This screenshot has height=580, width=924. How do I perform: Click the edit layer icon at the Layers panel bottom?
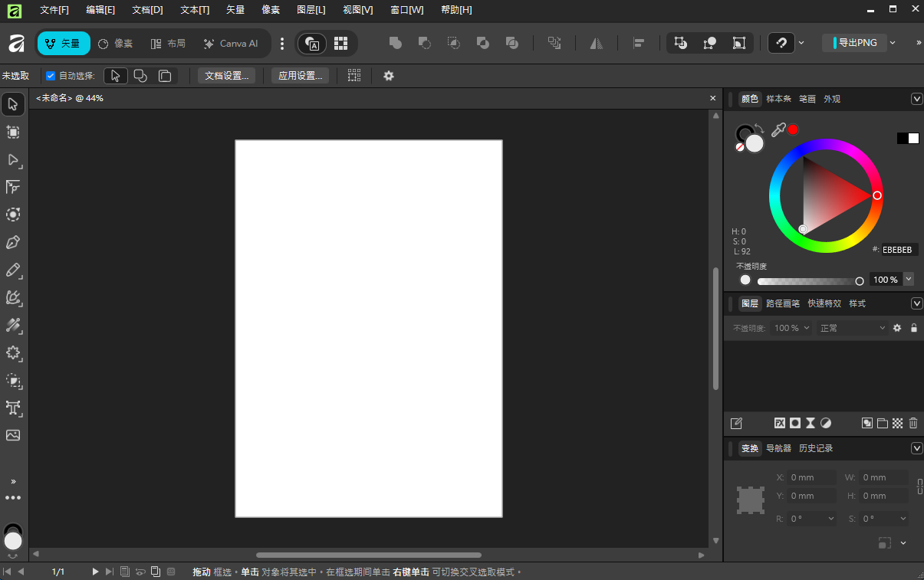point(736,423)
